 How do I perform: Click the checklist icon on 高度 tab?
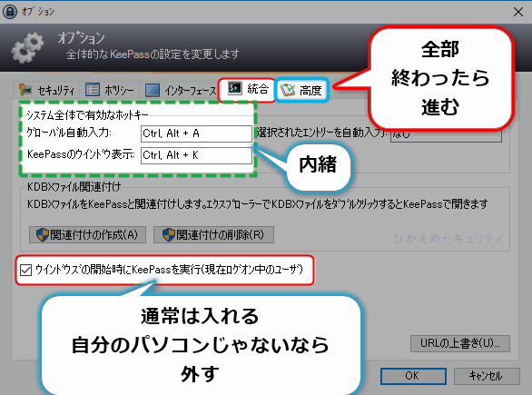point(288,90)
